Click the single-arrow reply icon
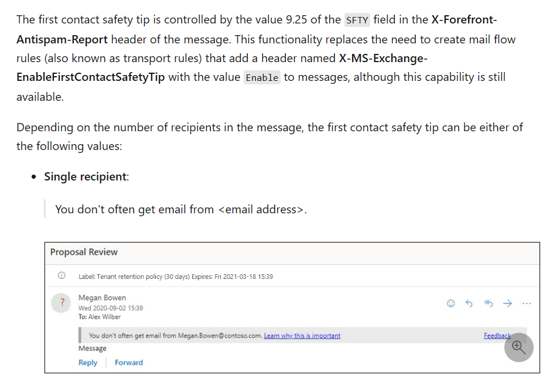 pyautogui.click(x=469, y=304)
